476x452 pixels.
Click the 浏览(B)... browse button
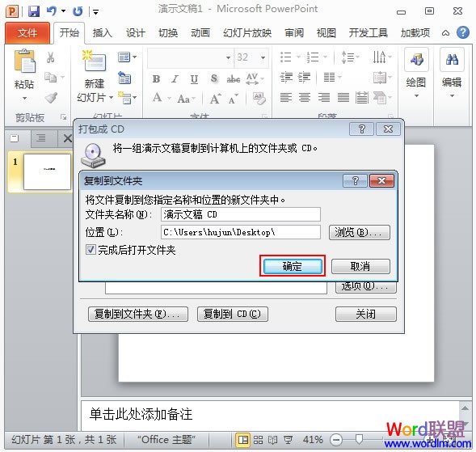coord(360,232)
